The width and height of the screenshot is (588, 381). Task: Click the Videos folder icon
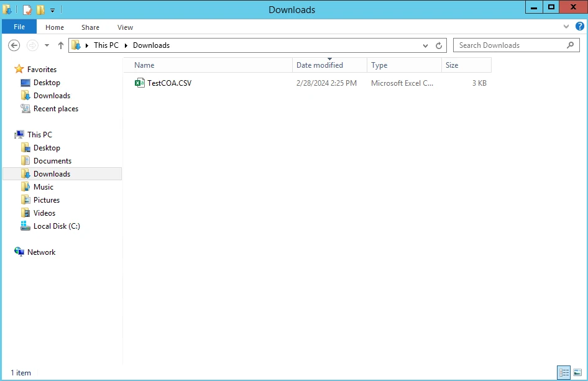[25, 213]
